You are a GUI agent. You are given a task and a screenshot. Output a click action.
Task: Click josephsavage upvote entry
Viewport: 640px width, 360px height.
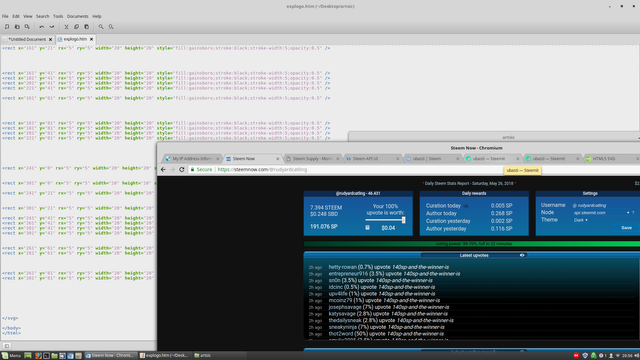(x=389, y=307)
